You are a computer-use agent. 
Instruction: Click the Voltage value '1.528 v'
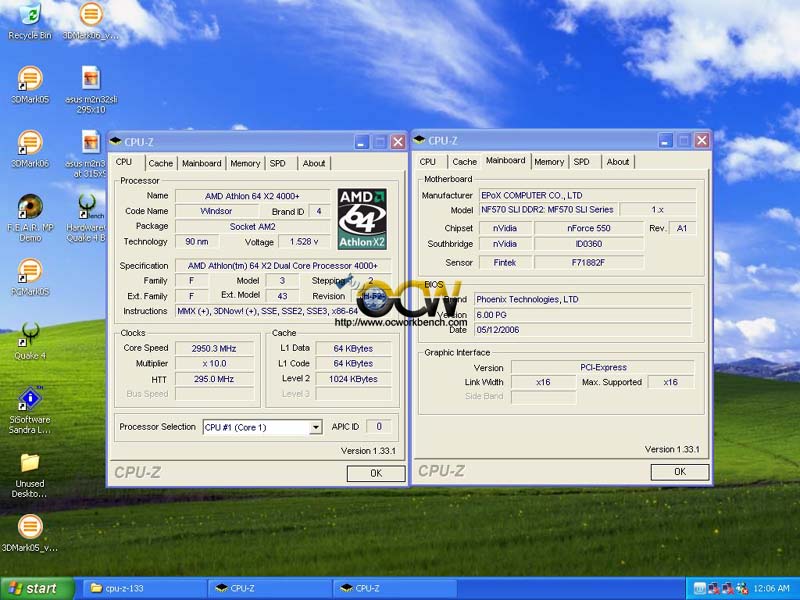pos(304,241)
